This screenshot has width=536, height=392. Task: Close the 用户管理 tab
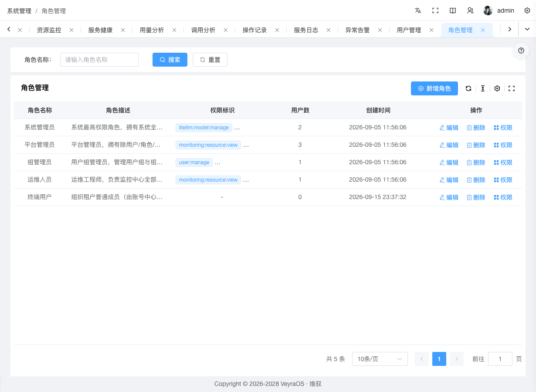[431, 30]
